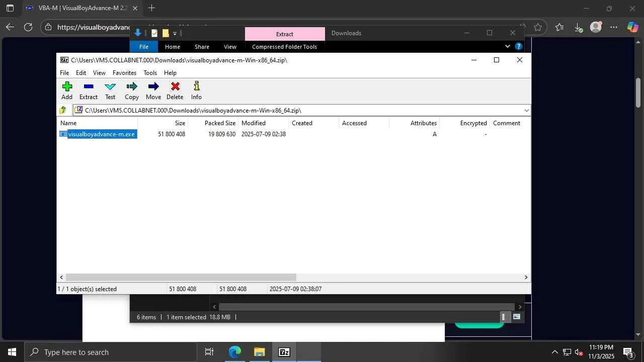Open the File tab in File Explorer
The height and width of the screenshot is (362, 644).
[144, 47]
